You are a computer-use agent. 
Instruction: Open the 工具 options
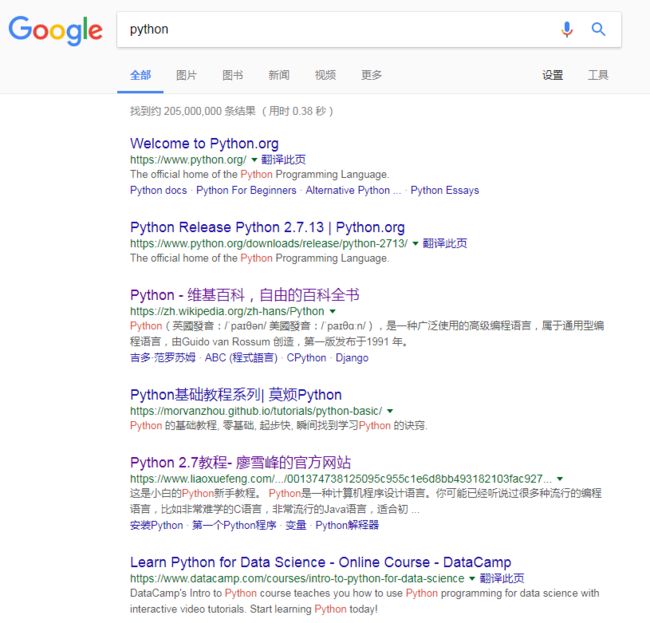tap(598, 75)
